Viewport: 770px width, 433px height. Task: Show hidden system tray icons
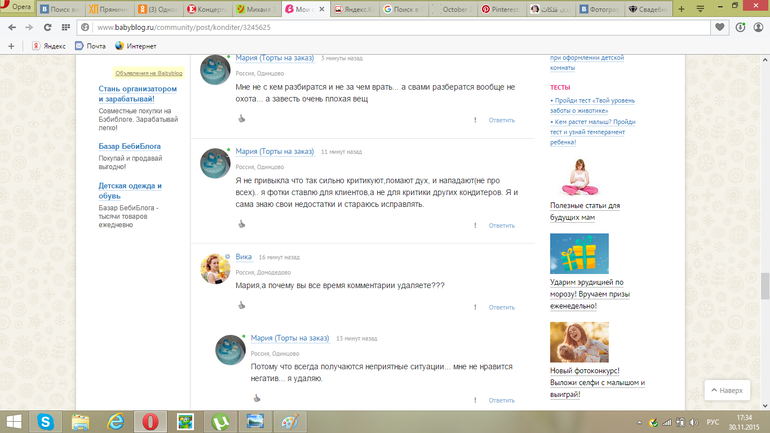pyautogui.click(x=640, y=422)
